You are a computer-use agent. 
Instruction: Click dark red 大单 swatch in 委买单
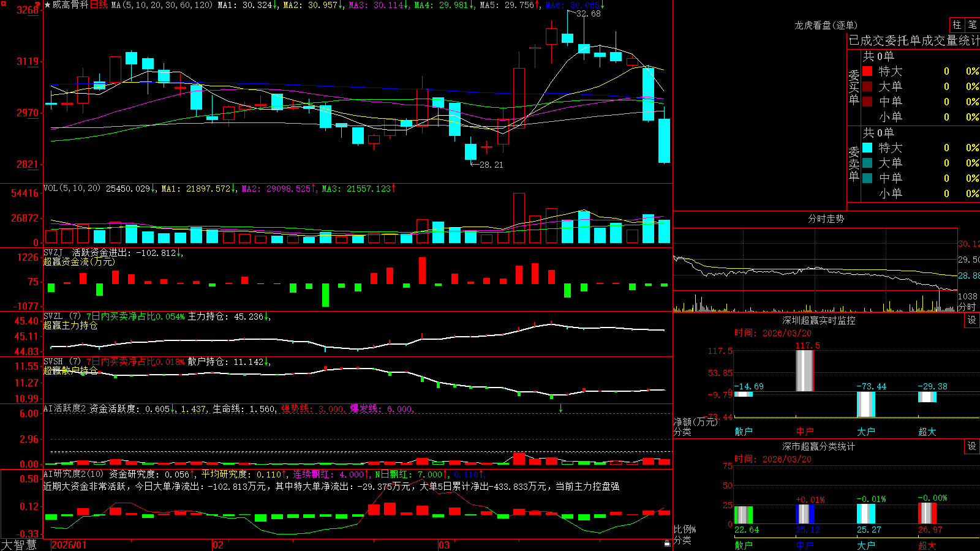[867, 86]
